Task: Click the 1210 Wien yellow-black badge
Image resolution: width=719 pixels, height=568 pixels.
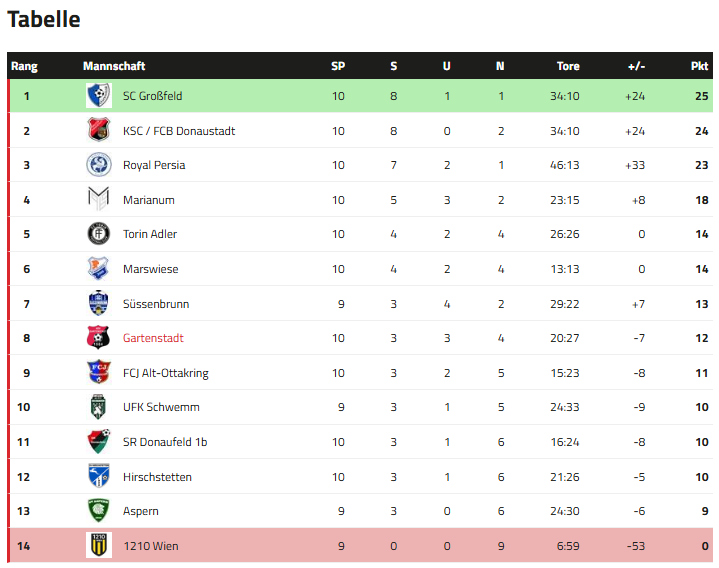Action: 98,546
